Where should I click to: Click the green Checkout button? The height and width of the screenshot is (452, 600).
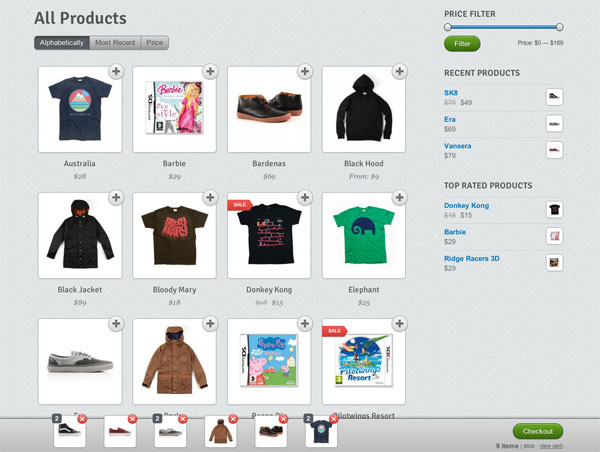coord(538,431)
